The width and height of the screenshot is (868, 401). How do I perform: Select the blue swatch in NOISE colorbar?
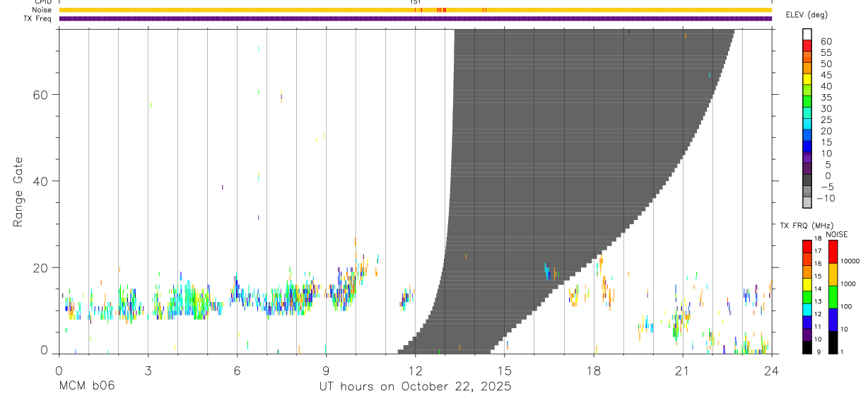833,319
